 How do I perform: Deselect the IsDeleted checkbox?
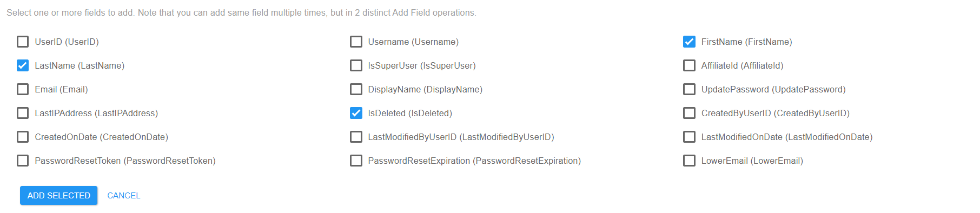pos(356,113)
